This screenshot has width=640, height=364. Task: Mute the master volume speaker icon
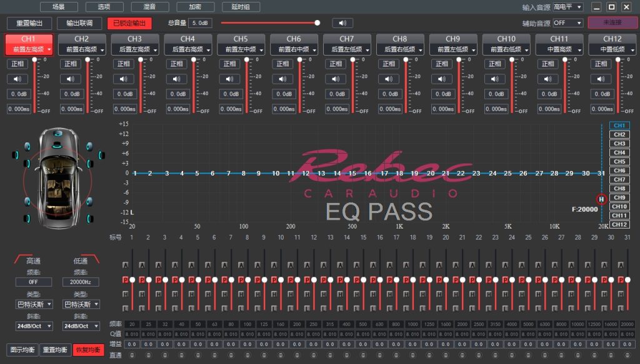tap(342, 23)
